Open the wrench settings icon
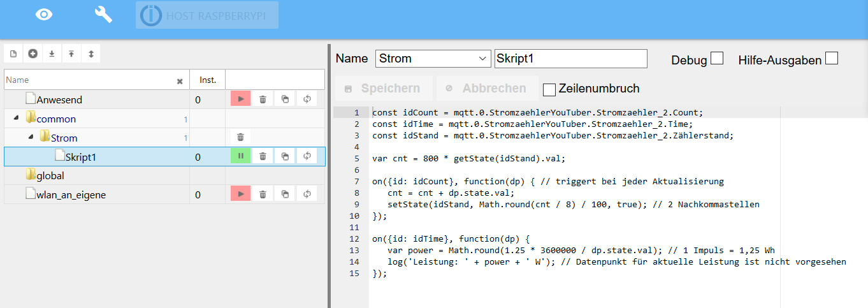 point(103,14)
